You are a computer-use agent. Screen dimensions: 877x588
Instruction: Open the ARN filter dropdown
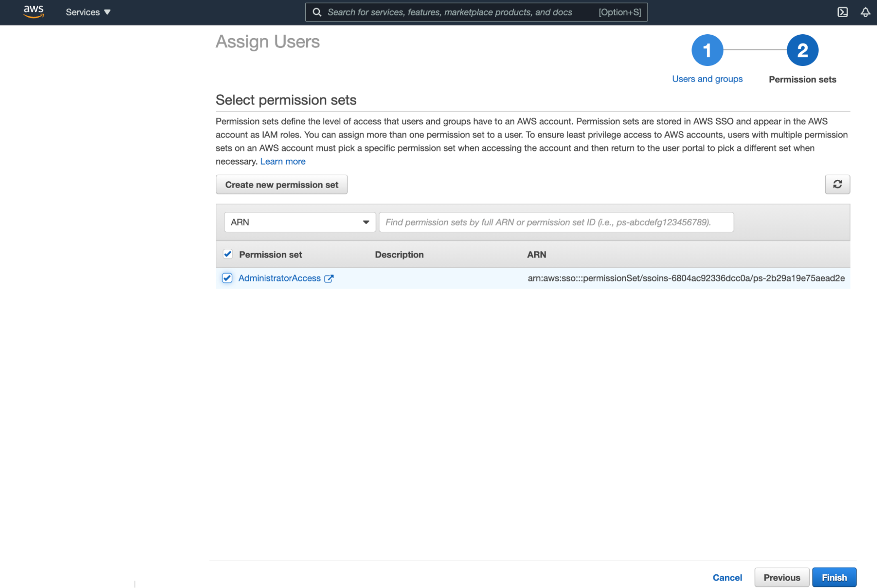(x=365, y=222)
